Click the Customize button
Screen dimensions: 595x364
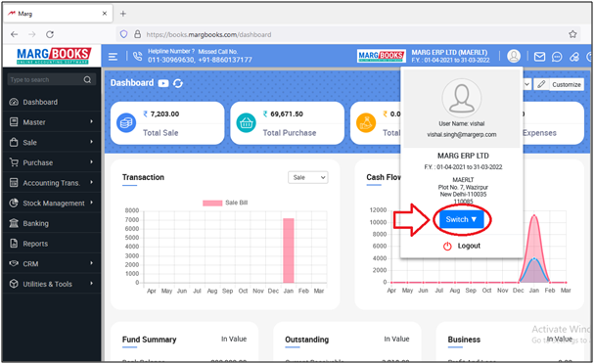tap(566, 84)
